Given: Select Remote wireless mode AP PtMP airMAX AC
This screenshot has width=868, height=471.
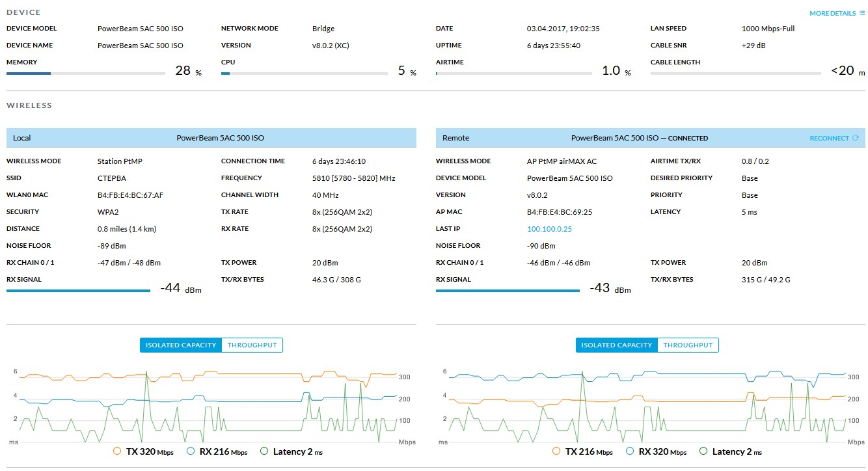Looking at the screenshot, I should [x=562, y=161].
